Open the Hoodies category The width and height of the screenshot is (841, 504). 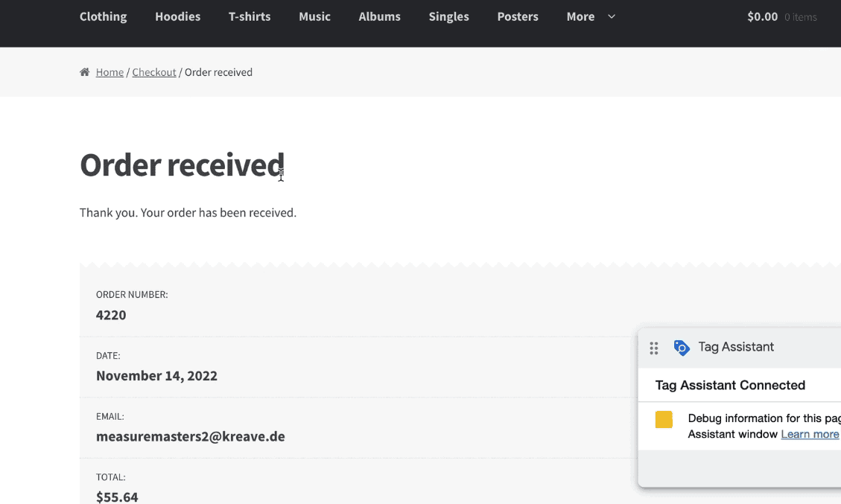pyautogui.click(x=177, y=16)
